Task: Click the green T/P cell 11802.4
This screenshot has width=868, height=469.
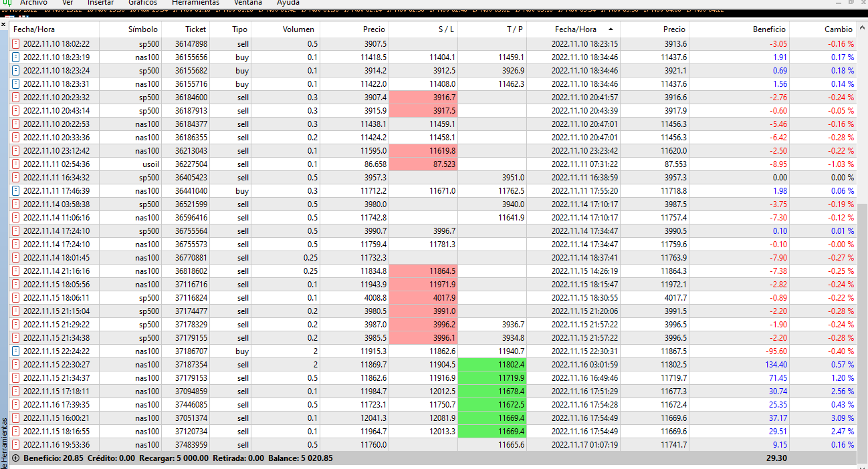Action: (x=492, y=365)
